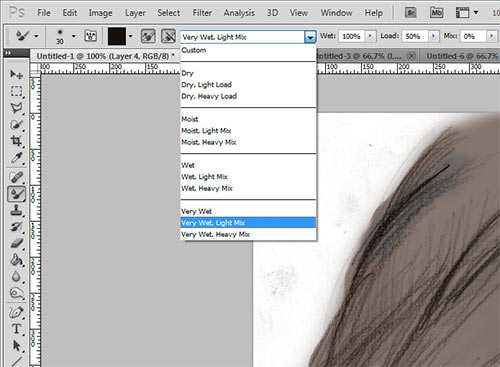The image size is (500, 367).
Task: Toggle Load brush after each stroke
Action: [148, 36]
